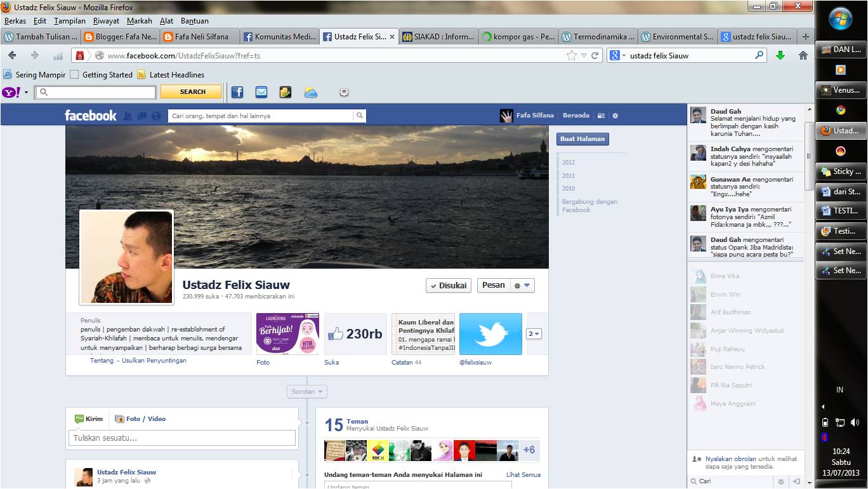Click the Lihat Semua link
This screenshot has height=489, width=868.
point(523,474)
